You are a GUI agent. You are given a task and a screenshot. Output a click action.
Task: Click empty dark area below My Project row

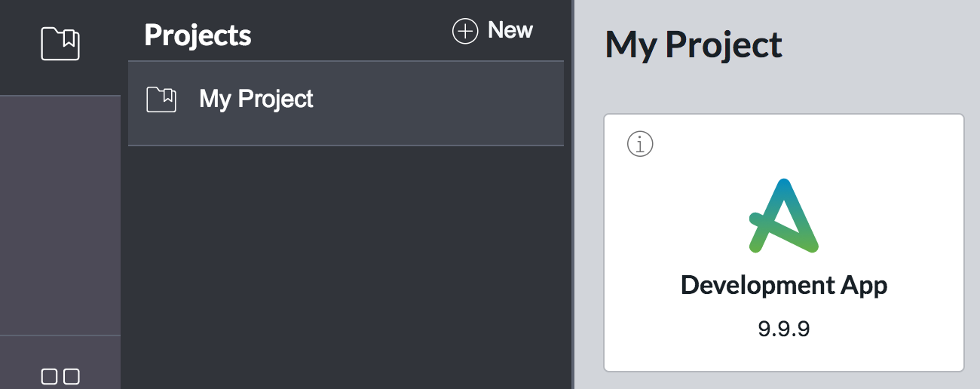click(x=347, y=264)
